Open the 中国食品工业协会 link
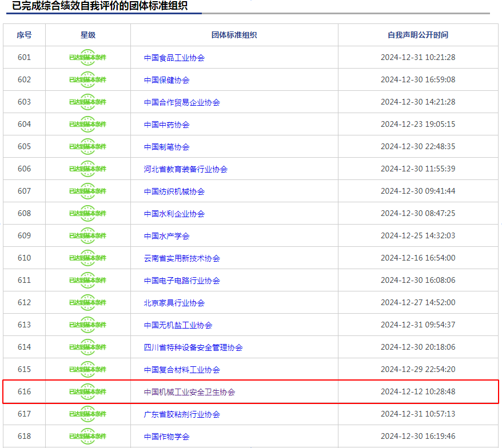The height and width of the screenshot is (448, 502). [174, 58]
